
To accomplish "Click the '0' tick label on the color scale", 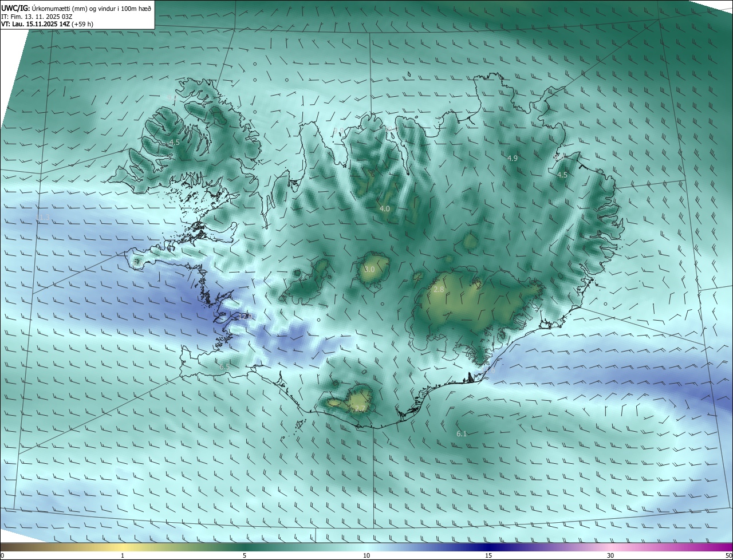I will (x=2, y=555).
